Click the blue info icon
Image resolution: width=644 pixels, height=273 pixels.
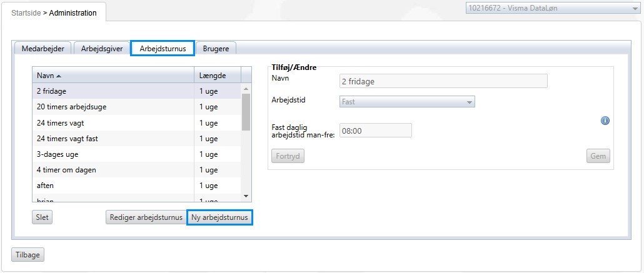(605, 121)
